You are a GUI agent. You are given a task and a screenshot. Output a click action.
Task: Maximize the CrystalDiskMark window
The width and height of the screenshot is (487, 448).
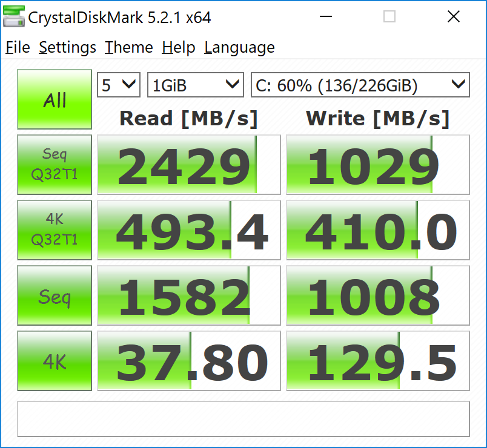pyautogui.click(x=389, y=16)
